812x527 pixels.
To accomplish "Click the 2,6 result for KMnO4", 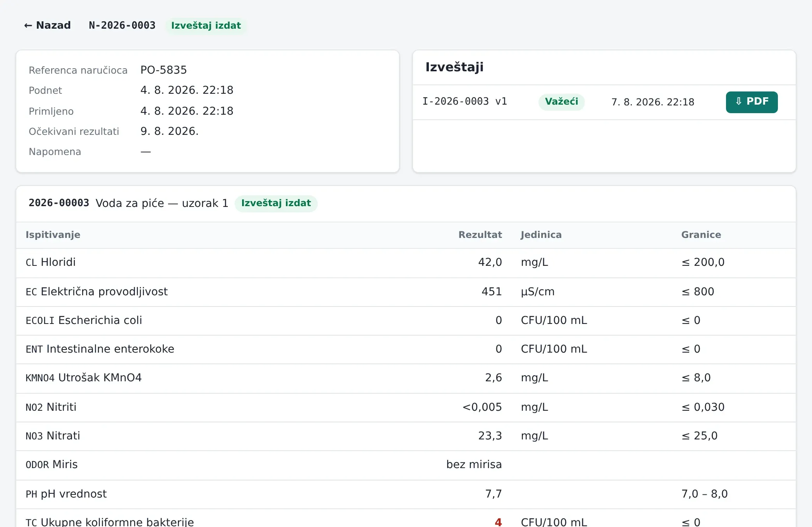I will click(x=493, y=378).
